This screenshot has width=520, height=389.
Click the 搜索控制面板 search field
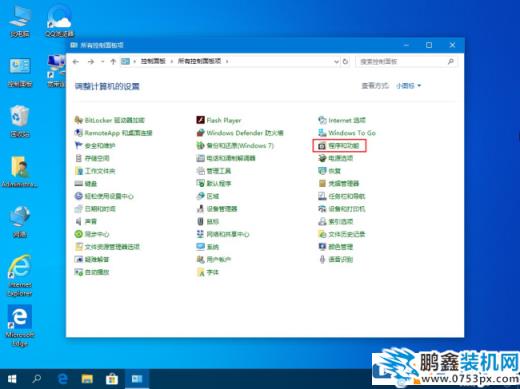coord(406,61)
